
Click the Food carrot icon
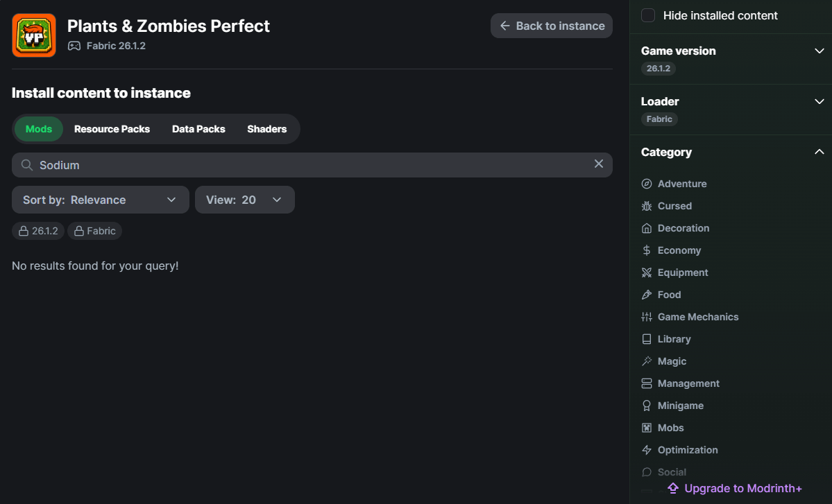coord(647,295)
